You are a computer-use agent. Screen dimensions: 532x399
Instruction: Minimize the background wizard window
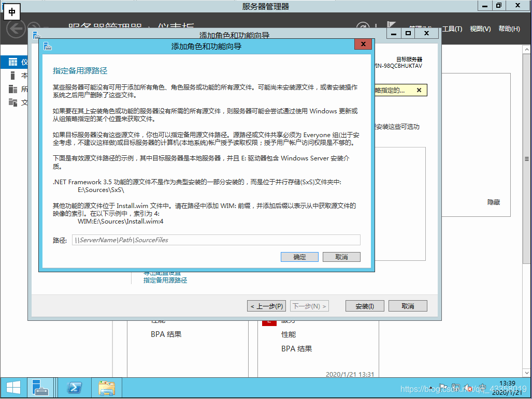[x=394, y=34]
